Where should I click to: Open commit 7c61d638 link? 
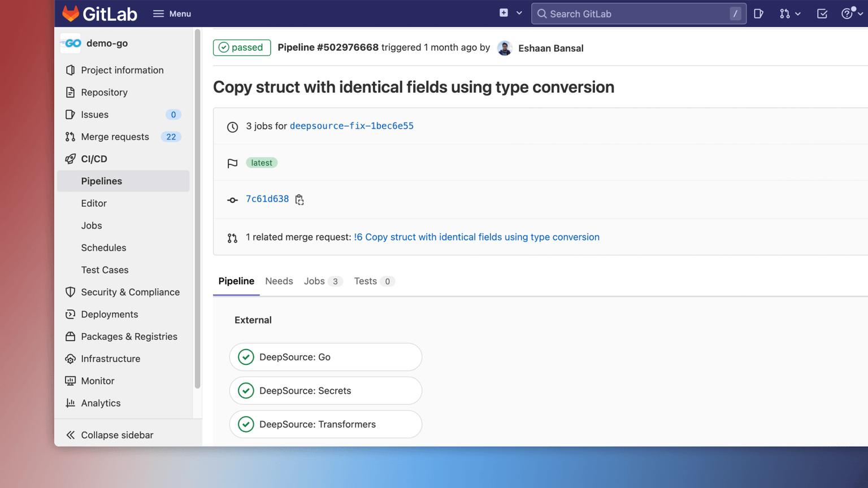[x=267, y=199]
